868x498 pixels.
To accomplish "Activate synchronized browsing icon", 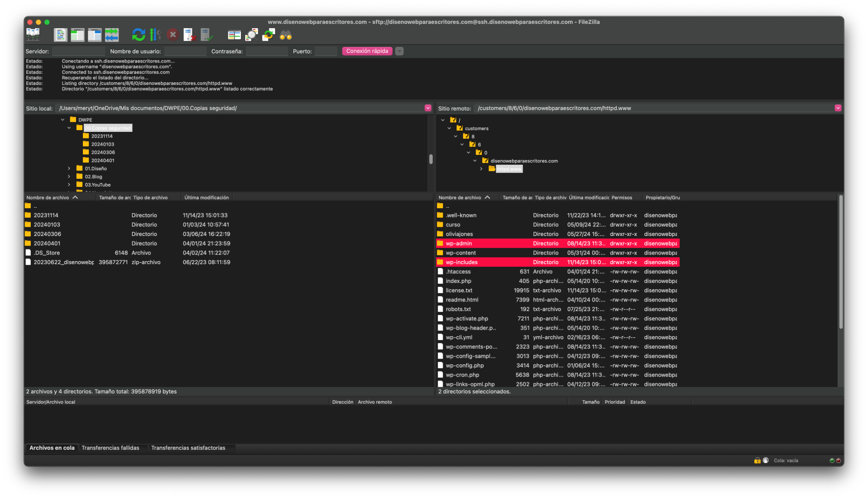I will pyautogui.click(x=268, y=35).
